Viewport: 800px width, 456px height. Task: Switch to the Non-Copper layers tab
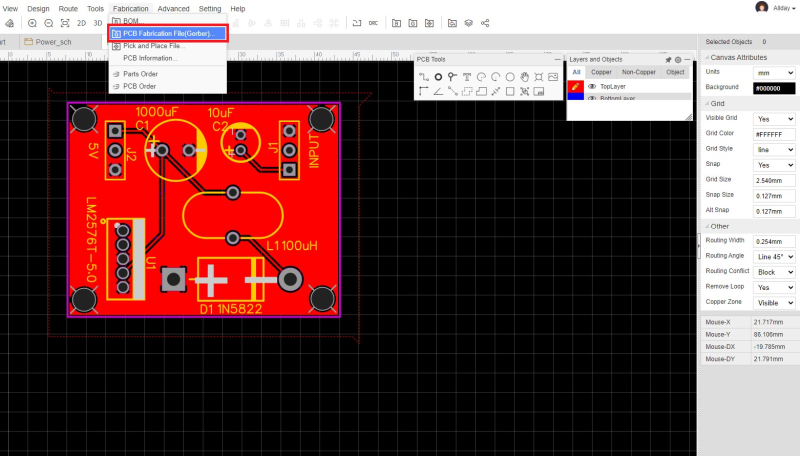(x=639, y=72)
